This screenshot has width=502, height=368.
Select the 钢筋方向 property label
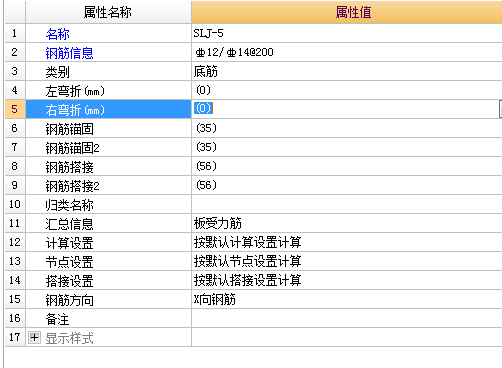tap(69, 300)
